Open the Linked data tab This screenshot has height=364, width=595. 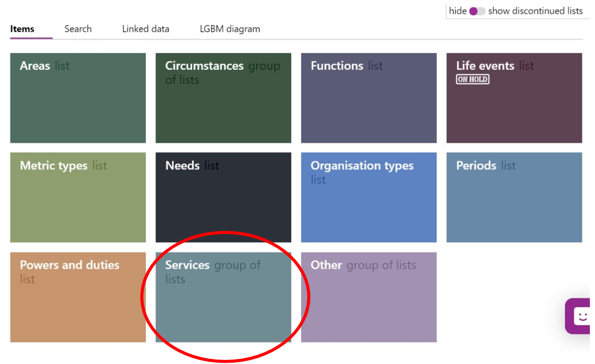tap(146, 29)
